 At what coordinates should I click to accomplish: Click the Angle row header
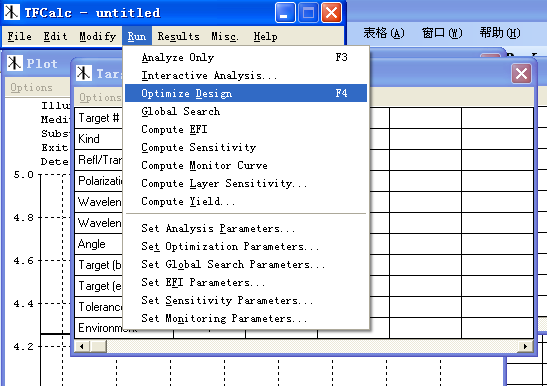coord(99,244)
